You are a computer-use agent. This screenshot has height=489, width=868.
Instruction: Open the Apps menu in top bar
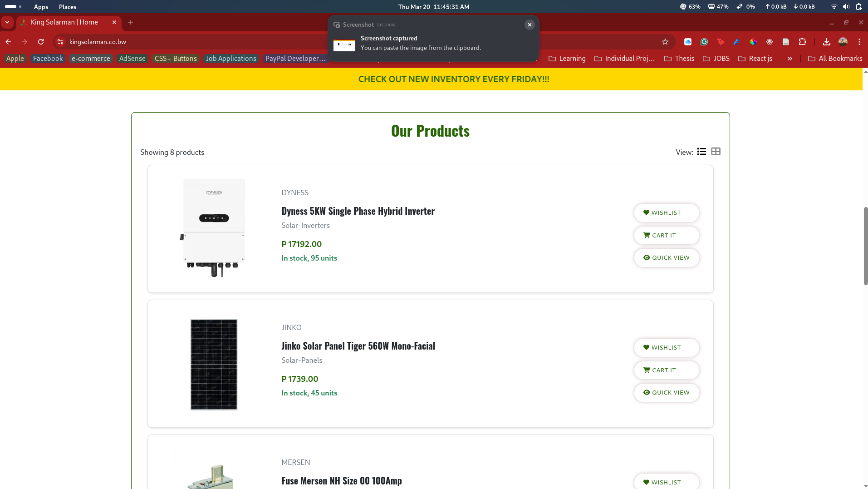pos(41,7)
